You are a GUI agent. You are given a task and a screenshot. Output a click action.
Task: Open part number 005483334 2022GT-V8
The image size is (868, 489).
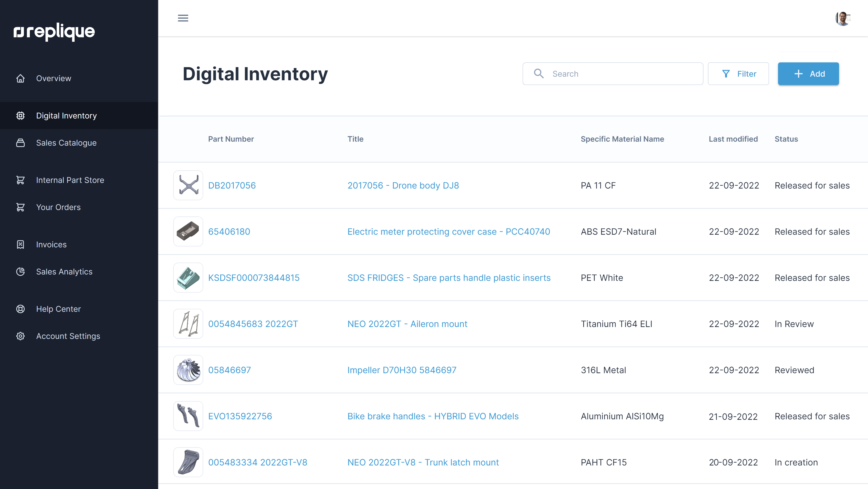click(x=258, y=462)
